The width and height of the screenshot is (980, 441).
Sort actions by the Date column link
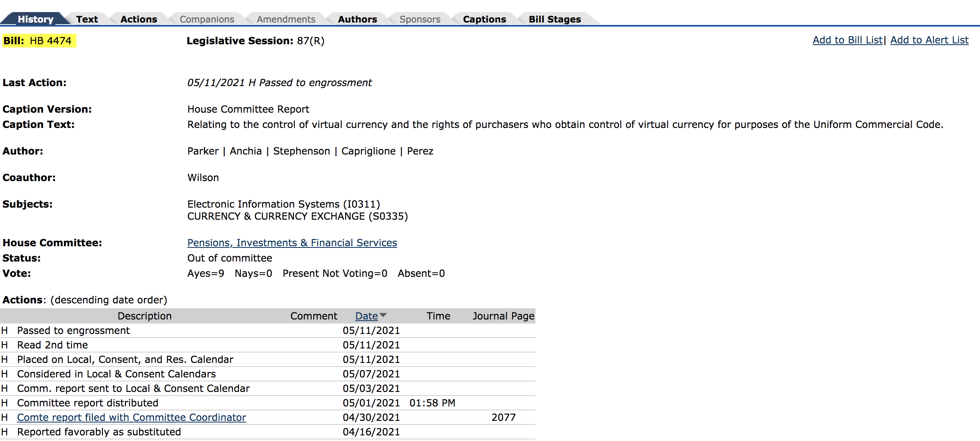point(366,316)
